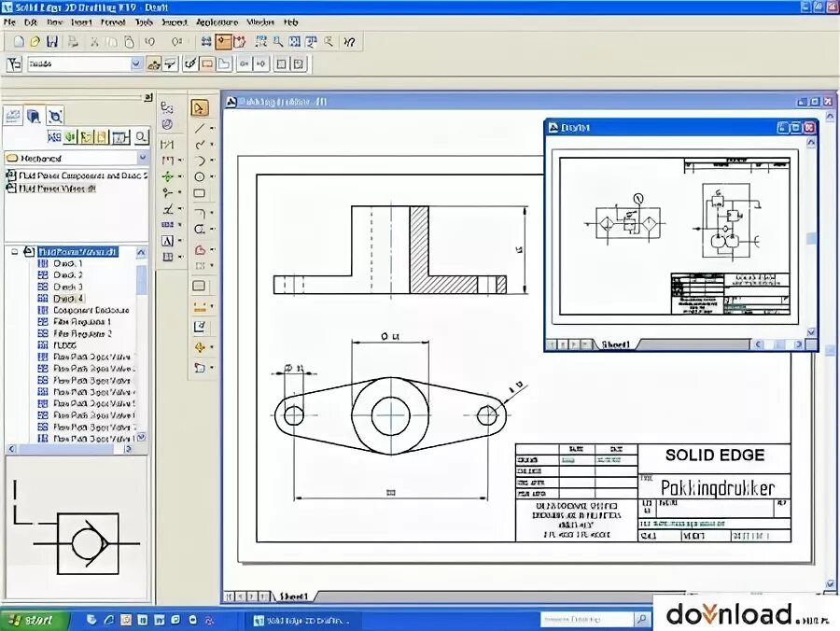
Task: Open the Line tool flyout arrow
Action: coord(212,128)
